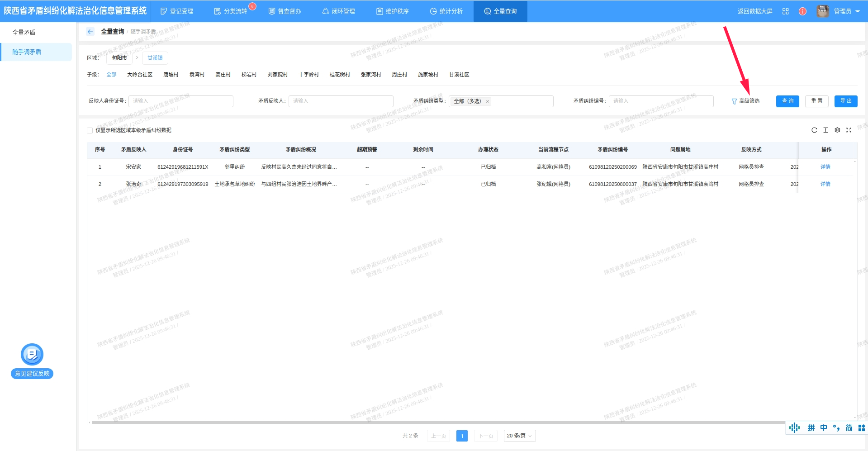Switch to the 统计分析 top menu
This screenshot has width=868, height=451.
446,11
